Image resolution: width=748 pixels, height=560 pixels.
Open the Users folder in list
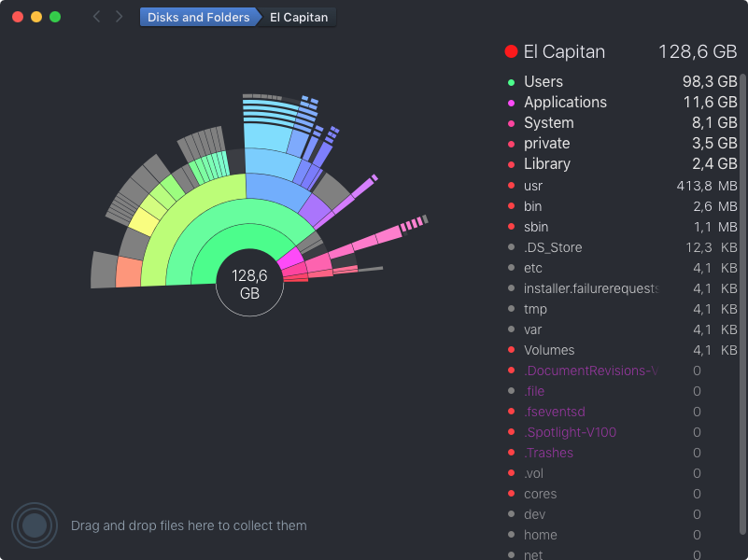point(543,82)
